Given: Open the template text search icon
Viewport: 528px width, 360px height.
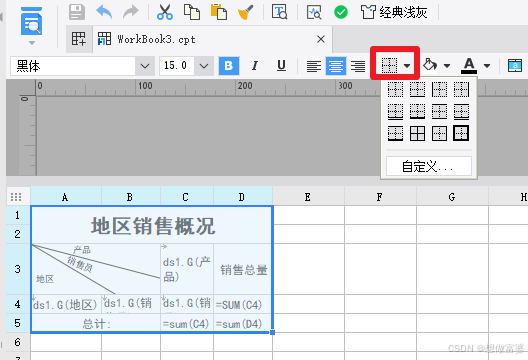Looking at the screenshot, I should coord(279,12).
